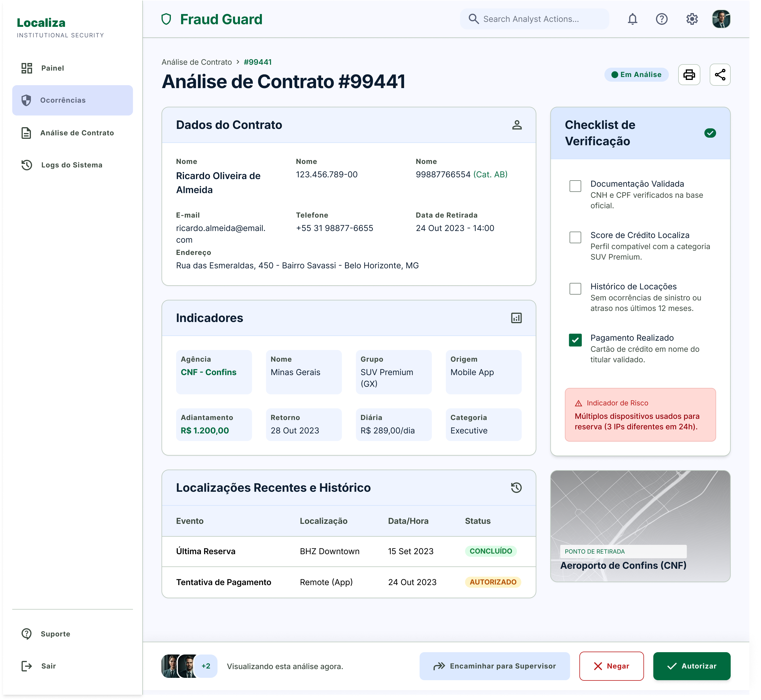Share the contract analysis
The height and width of the screenshot is (700, 761).
point(720,75)
